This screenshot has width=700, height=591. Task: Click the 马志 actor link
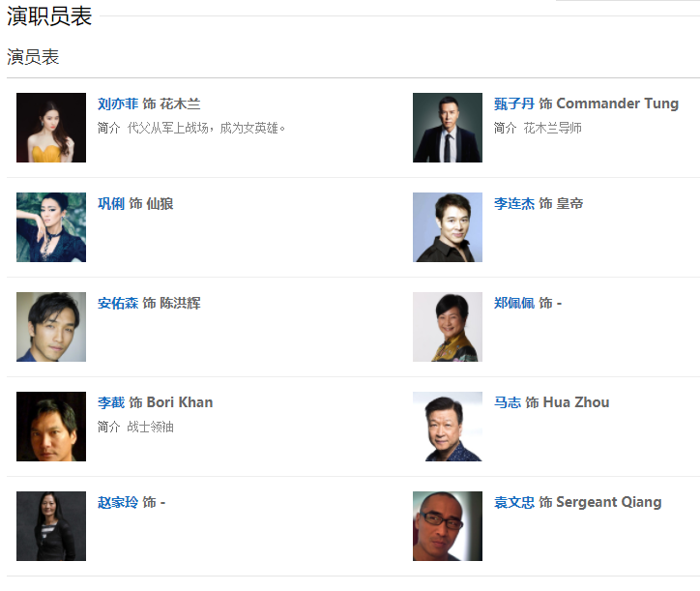(x=508, y=402)
